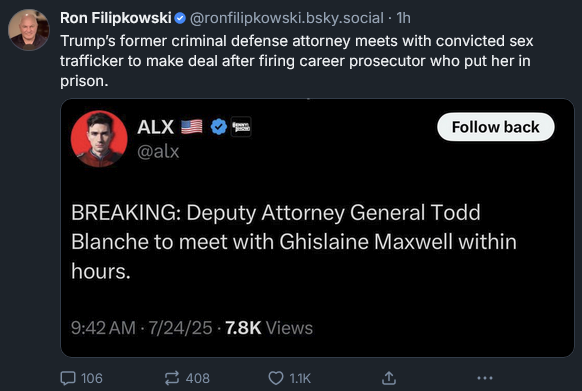Click the 9:42 AM 7/24/25 timestamp
The image size is (582, 391).
pos(141,328)
